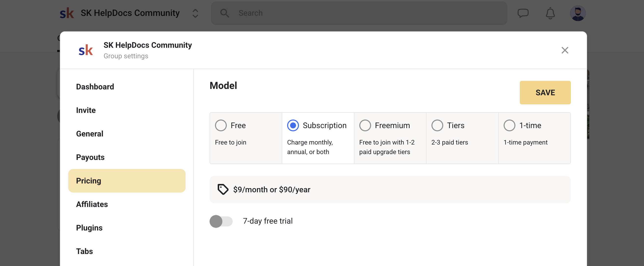Open the Affiliates settings tab

click(x=92, y=204)
